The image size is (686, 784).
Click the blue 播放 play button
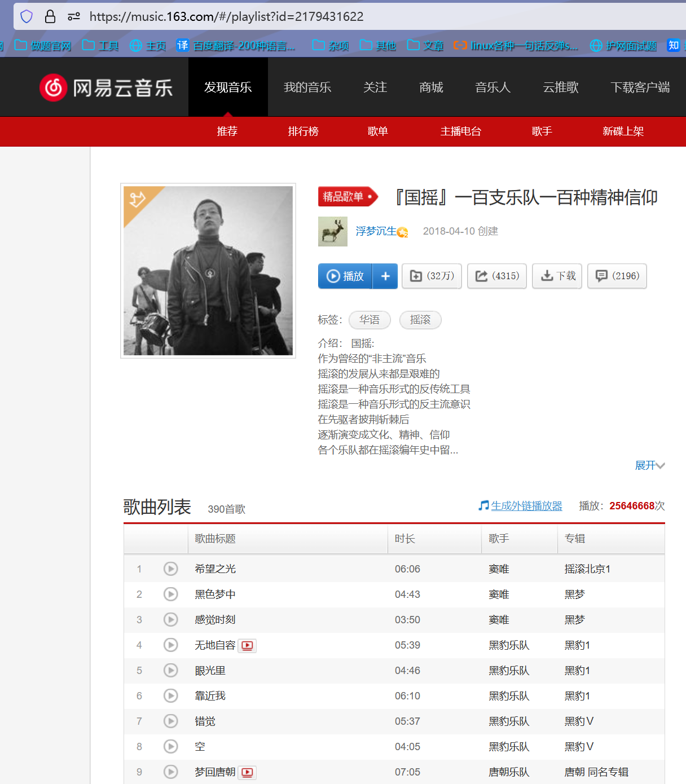coord(345,276)
